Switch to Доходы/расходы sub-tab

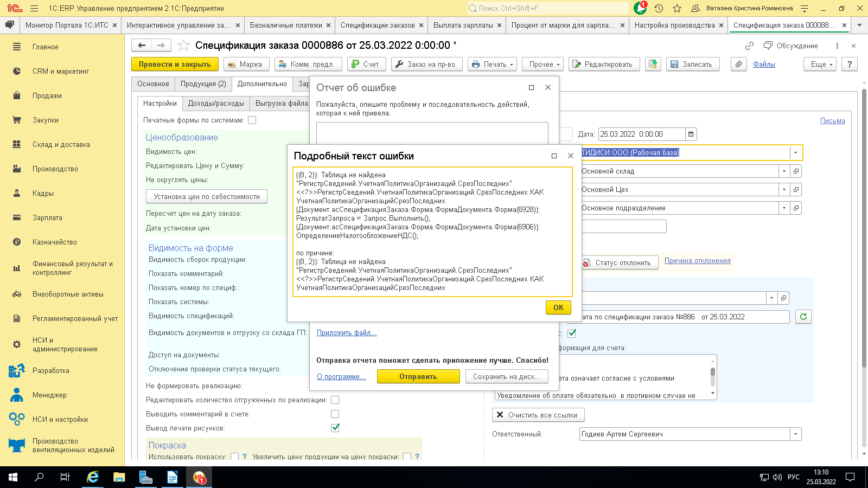[x=216, y=103]
